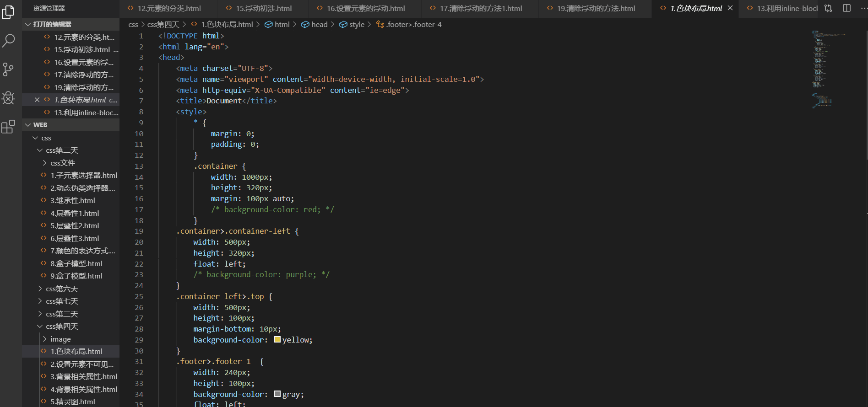Click the yellow color swatch on line 29
Viewport: 868px width, 407px height.
(x=277, y=339)
